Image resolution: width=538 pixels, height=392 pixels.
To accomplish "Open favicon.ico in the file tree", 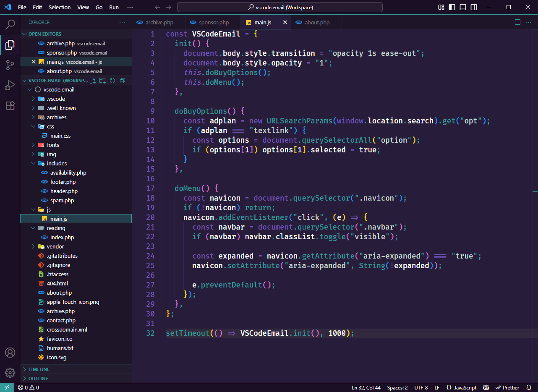I will pyautogui.click(x=76, y=339).
